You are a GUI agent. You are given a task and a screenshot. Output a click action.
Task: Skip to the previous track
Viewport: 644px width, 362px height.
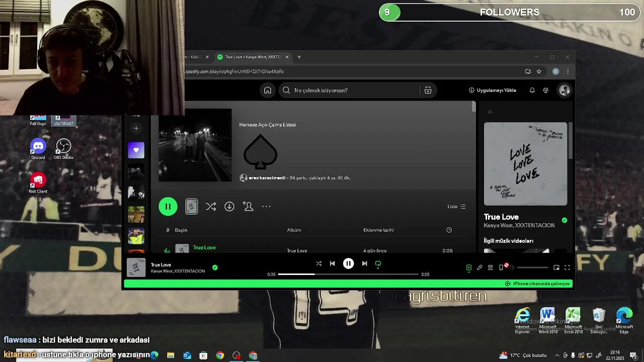pos(332,263)
